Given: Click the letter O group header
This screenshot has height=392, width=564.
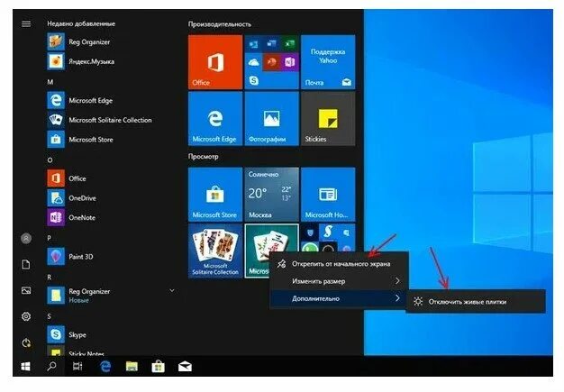Looking at the screenshot, I should (50, 160).
